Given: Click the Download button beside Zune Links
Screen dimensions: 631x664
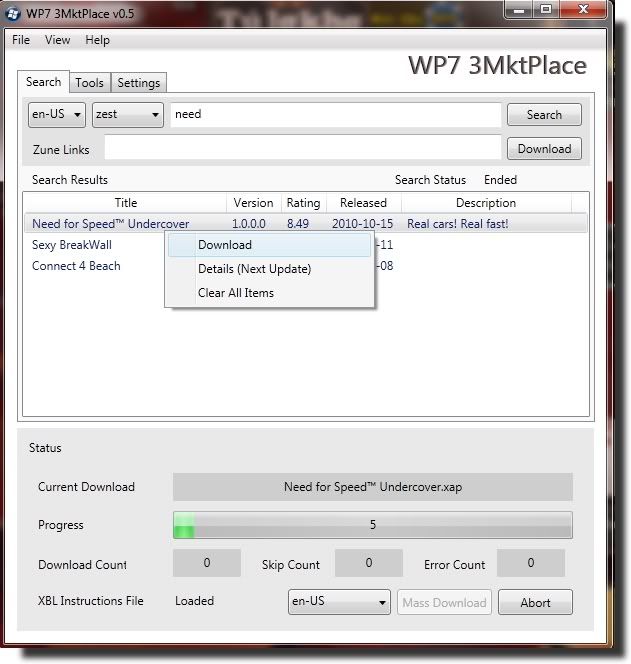Looking at the screenshot, I should (x=544, y=149).
